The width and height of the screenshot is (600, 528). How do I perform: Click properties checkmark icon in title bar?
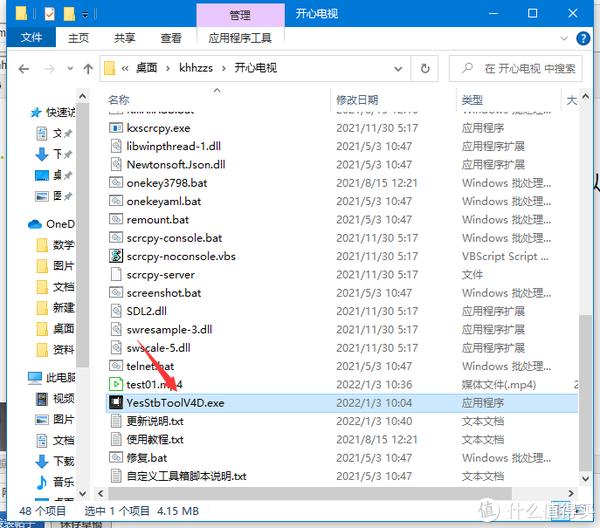tap(50, 15)
